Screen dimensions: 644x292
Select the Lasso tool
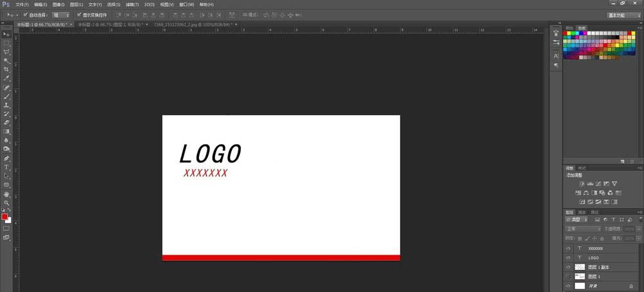coord(6,51)
